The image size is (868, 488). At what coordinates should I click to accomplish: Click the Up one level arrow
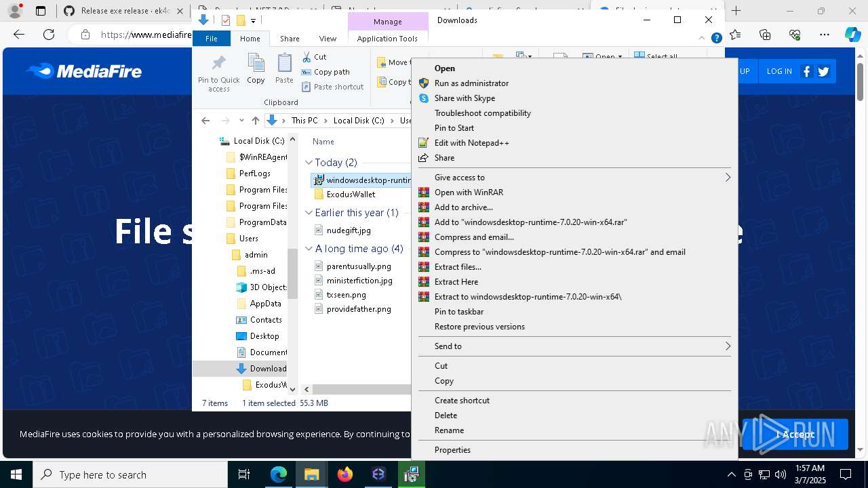click(255, 121)
